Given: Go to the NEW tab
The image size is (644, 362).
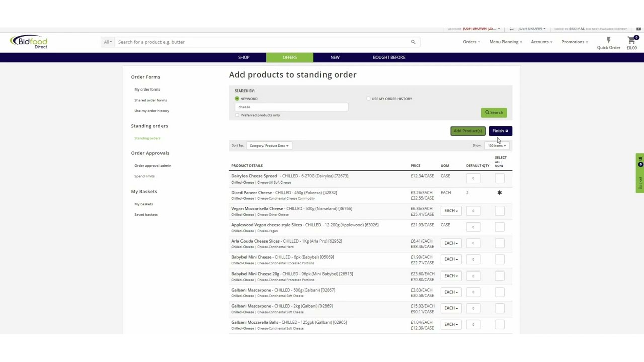Looking at the screenshot, I should pos(335,57).
